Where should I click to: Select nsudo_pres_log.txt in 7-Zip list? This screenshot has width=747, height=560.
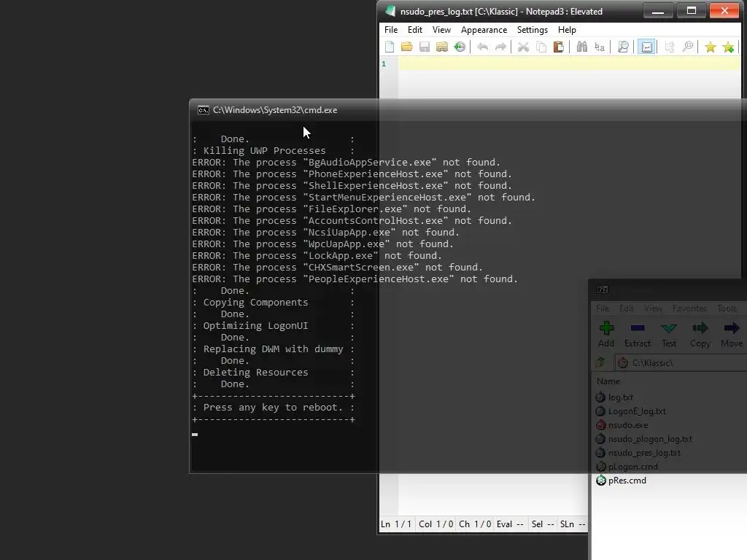644,453
